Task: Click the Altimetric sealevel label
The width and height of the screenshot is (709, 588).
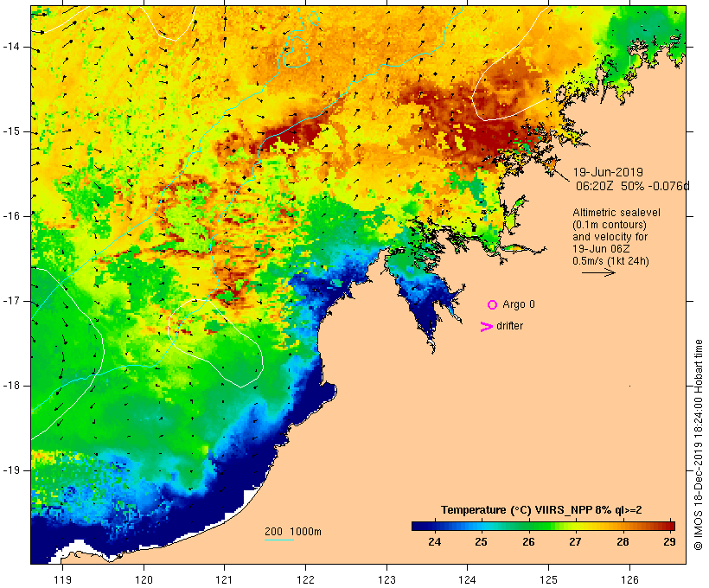Action: point(616,213)
